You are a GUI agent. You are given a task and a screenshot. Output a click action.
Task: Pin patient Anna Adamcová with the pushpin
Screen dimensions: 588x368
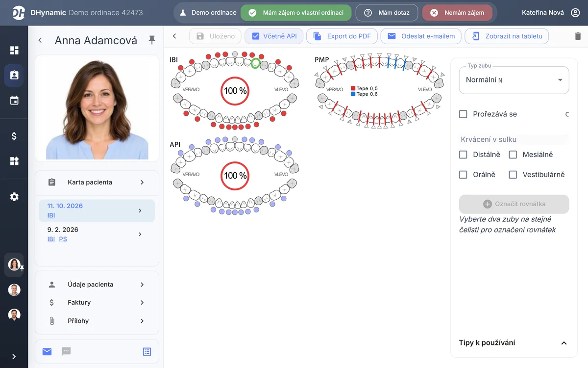tap(152, 40)
